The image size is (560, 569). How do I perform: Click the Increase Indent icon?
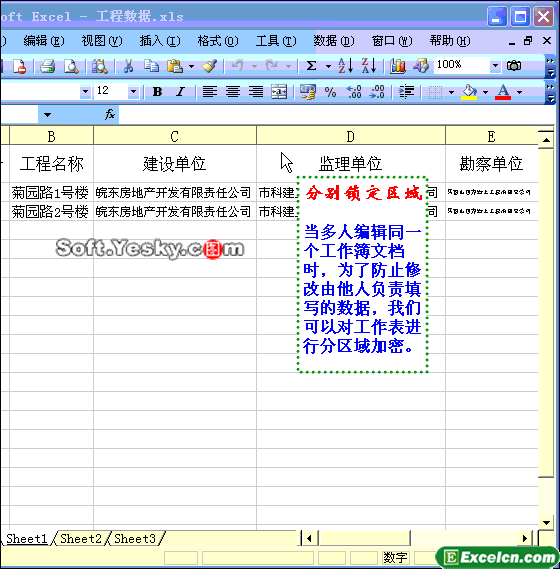[x=406, y=92]
